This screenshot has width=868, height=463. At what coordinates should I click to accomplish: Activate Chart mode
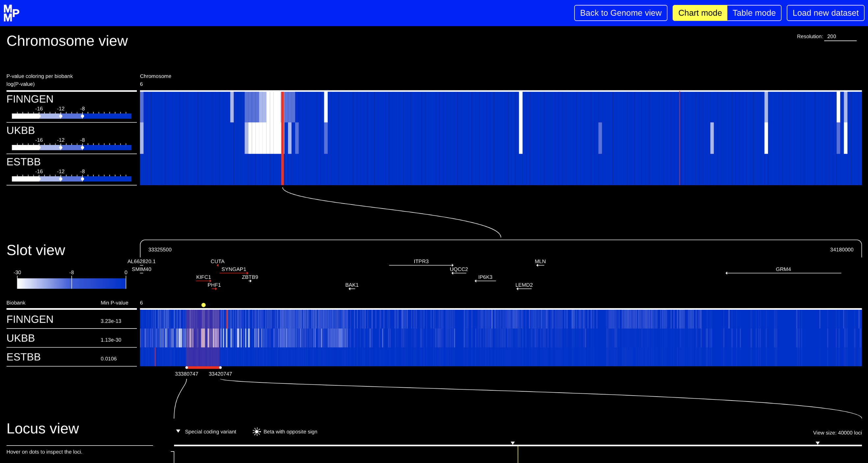700,13
